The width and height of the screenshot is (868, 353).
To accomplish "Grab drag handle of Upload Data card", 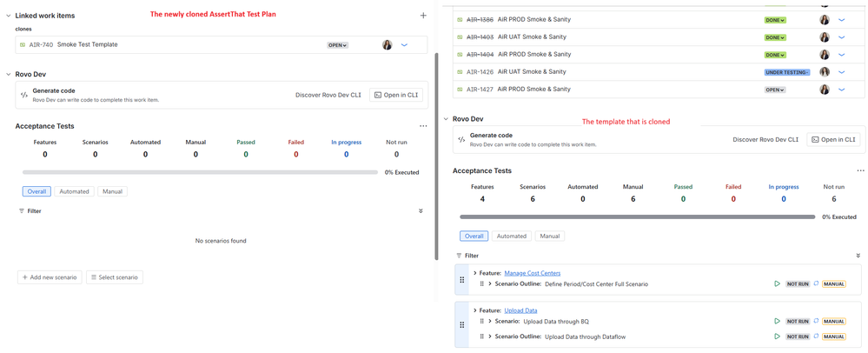I will (461, 324).
